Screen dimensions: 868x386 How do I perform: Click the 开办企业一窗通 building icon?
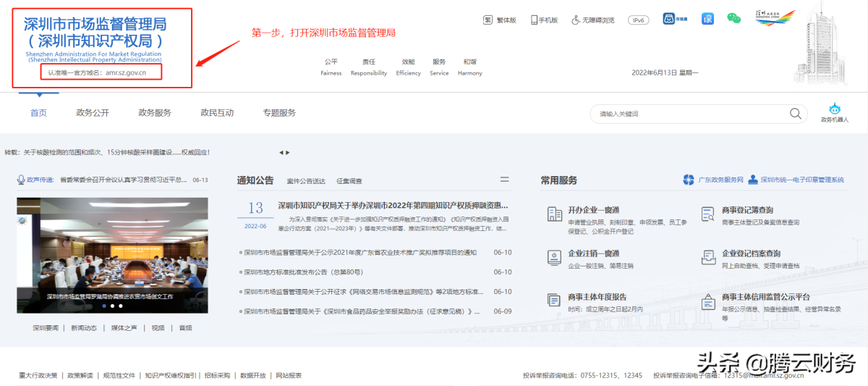tap(555, 214)
